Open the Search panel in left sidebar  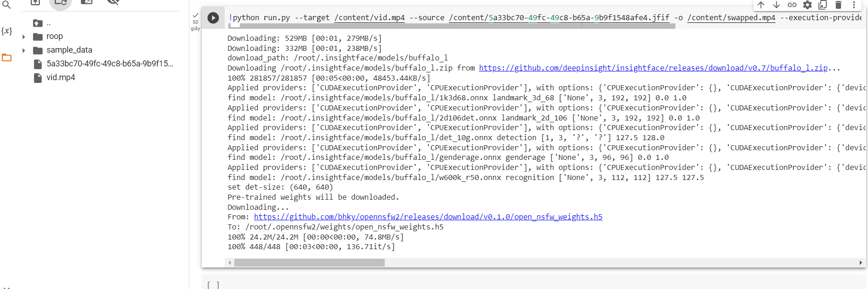pyautogui.click(x=6, y=5)
